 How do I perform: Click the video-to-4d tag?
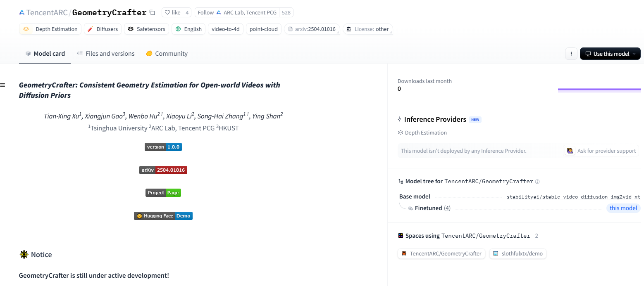tap(226, 29)
